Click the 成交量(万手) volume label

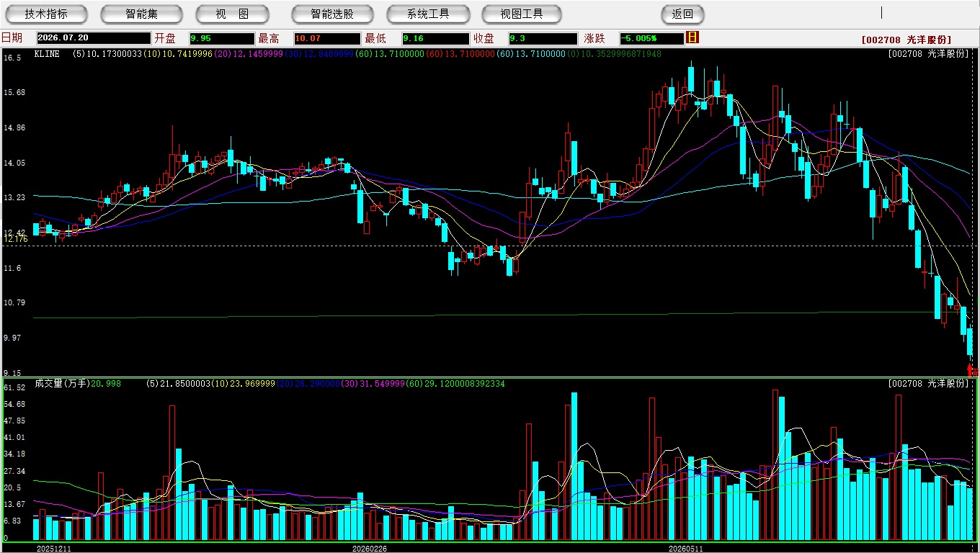click(x=63, y=384)
